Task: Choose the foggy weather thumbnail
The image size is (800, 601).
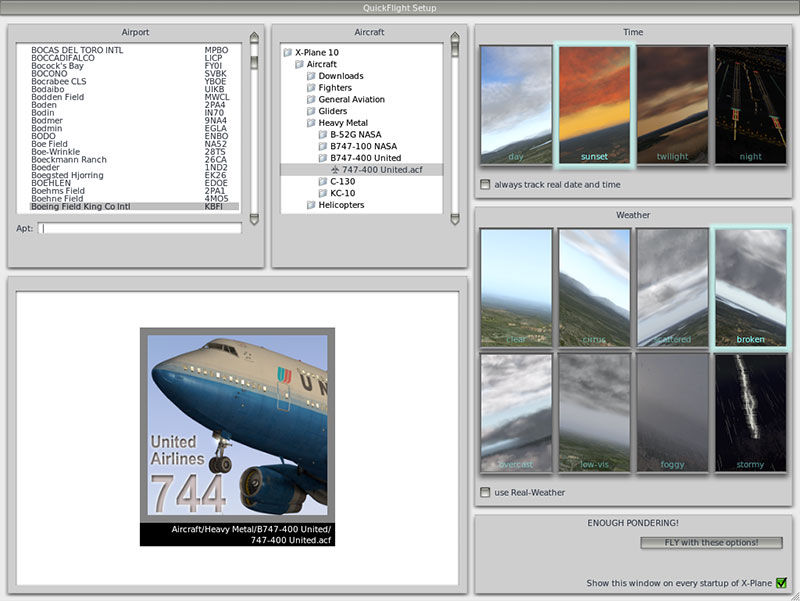Action: click(672, 413)
